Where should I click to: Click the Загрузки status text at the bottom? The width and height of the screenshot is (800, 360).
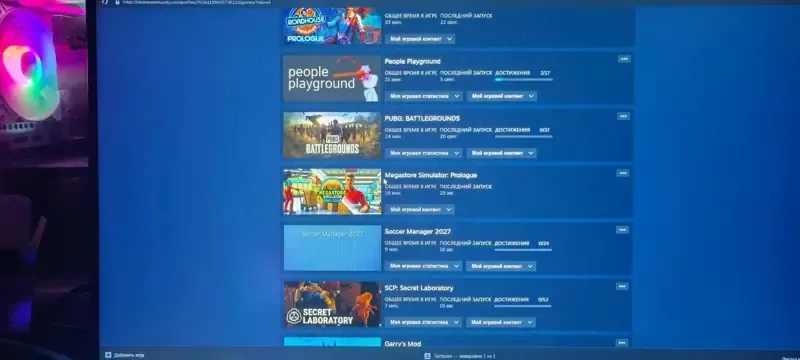pos(464,356)
